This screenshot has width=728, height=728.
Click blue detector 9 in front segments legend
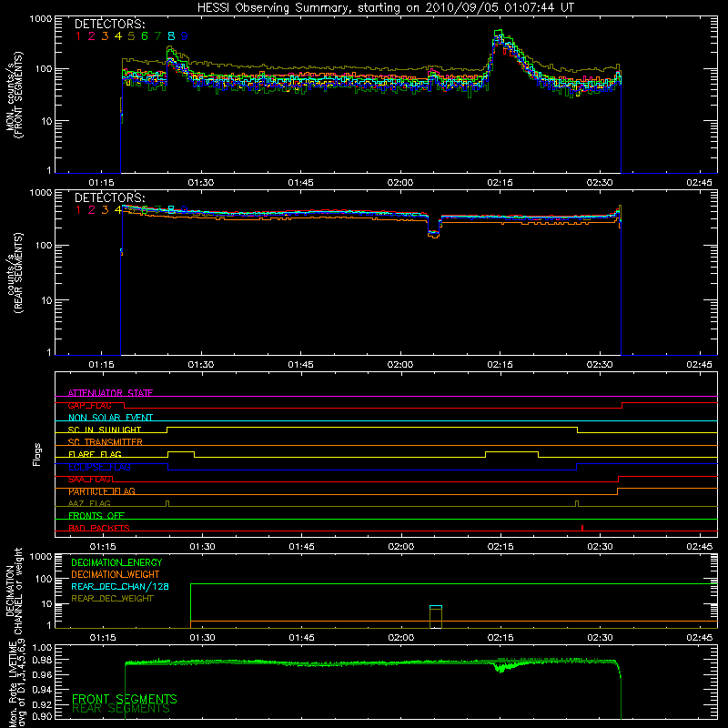(x=185, y=36)
